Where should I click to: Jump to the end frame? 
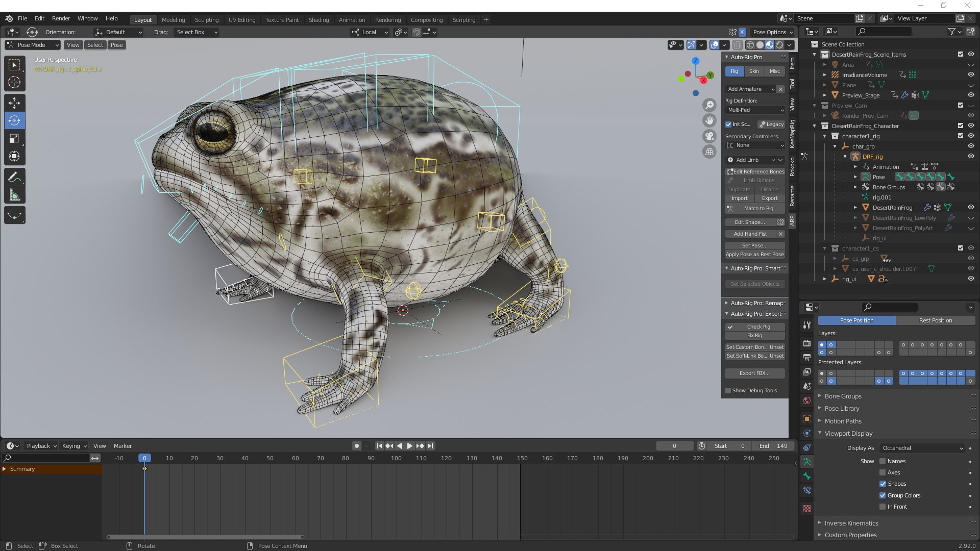(431, 446)
